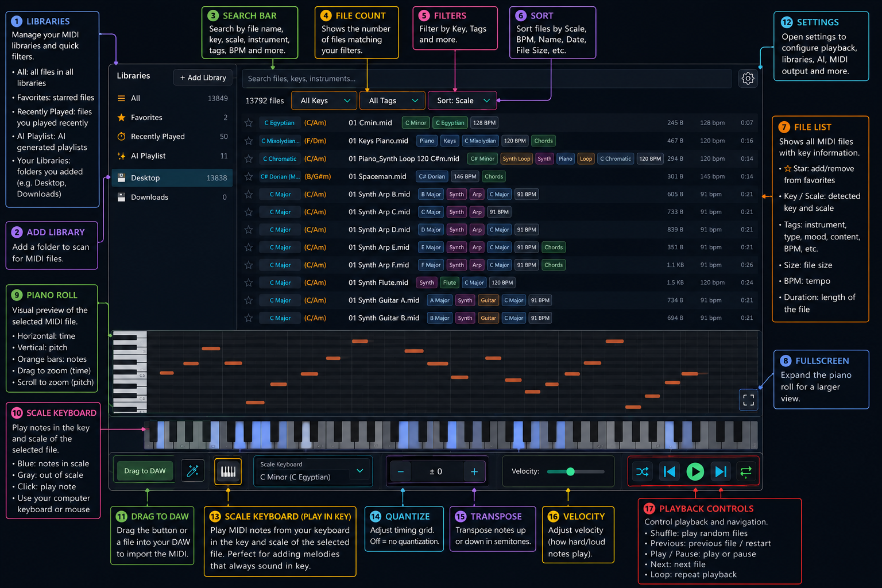Click the Drag to DAW button
The width and height of the screenshot is (882, 588).
[145, 471]
